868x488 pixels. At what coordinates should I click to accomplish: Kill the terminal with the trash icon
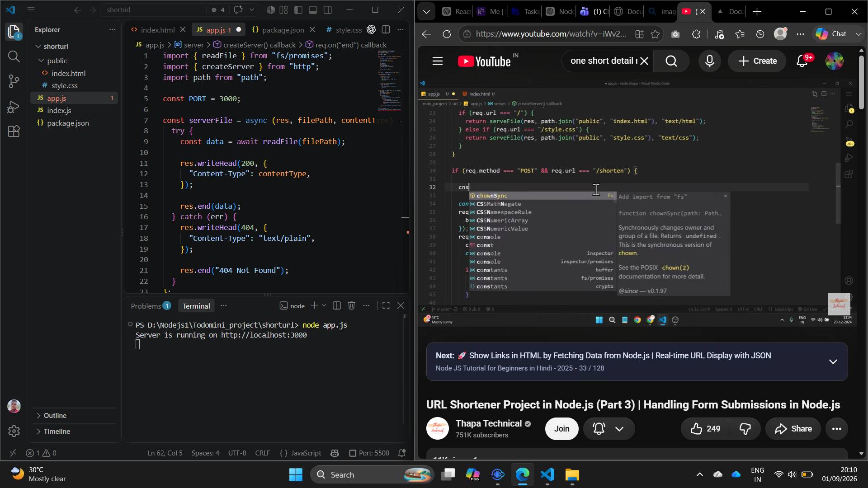351,306
